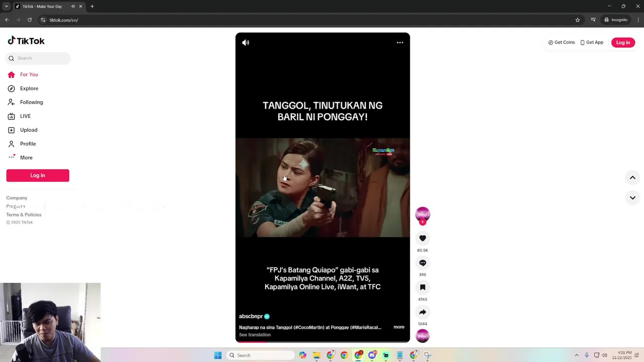Bookmark this tab with the star icon
This screenshot has height=362, width=644.
point(578,20)
